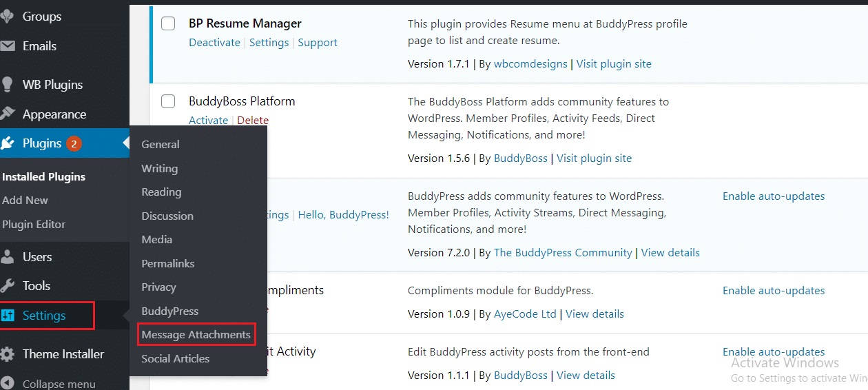868x390 pixels.
Task: Activate the BuddyBoss Platform plugin
Action: tap(208, 121)
